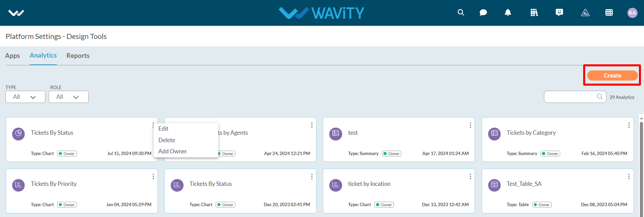The image size is (644, 217).
Task: Click the small Wavity logo at top left
Action: pos(16,13)
